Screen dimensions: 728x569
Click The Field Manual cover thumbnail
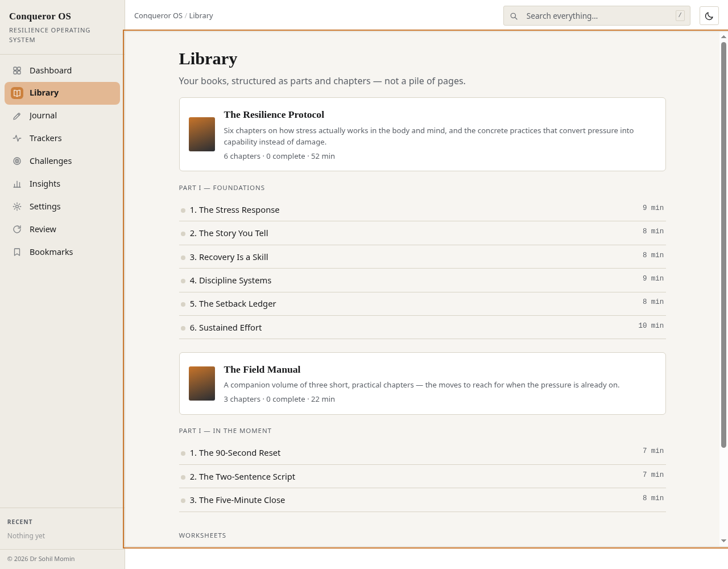click(202, 384)
